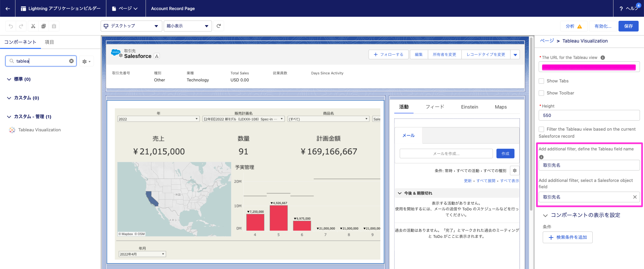The height and width of the screenshot is (269, 644).
Task: Click the copy icon
Action: coord(43,26)
